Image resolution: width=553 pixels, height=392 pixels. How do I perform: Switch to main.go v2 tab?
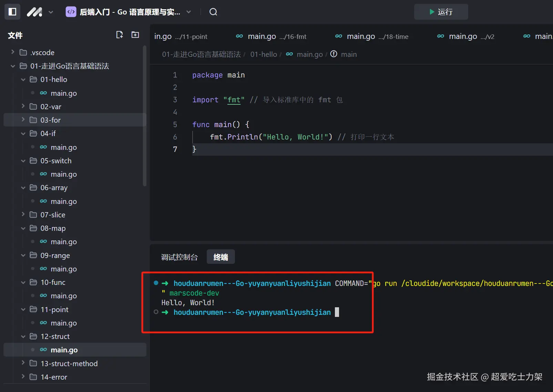[466, 36]
